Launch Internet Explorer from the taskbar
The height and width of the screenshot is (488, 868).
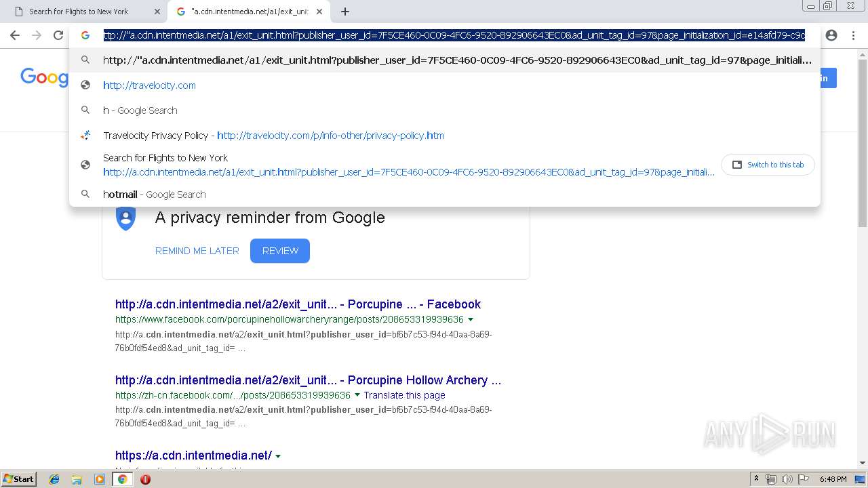point(54,479)
